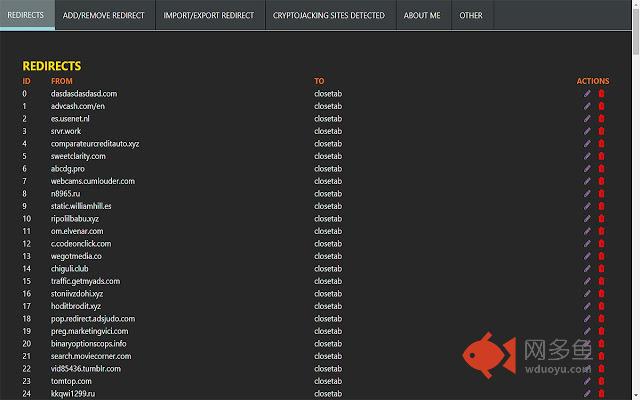640x400 pixels.
Task: Delete the advcash.com/en redirect
Action: point(601,106)
